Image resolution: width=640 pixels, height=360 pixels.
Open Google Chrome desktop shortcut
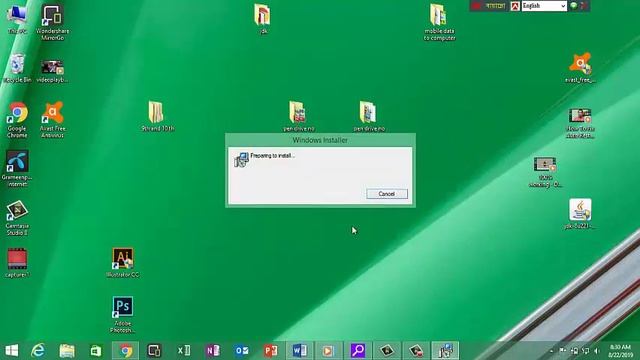(x=17, y=120)
